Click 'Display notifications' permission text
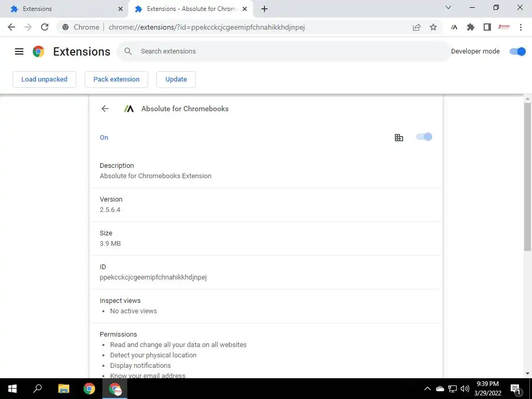This screenshot has height=399, width=532. [x=140, y=365]
